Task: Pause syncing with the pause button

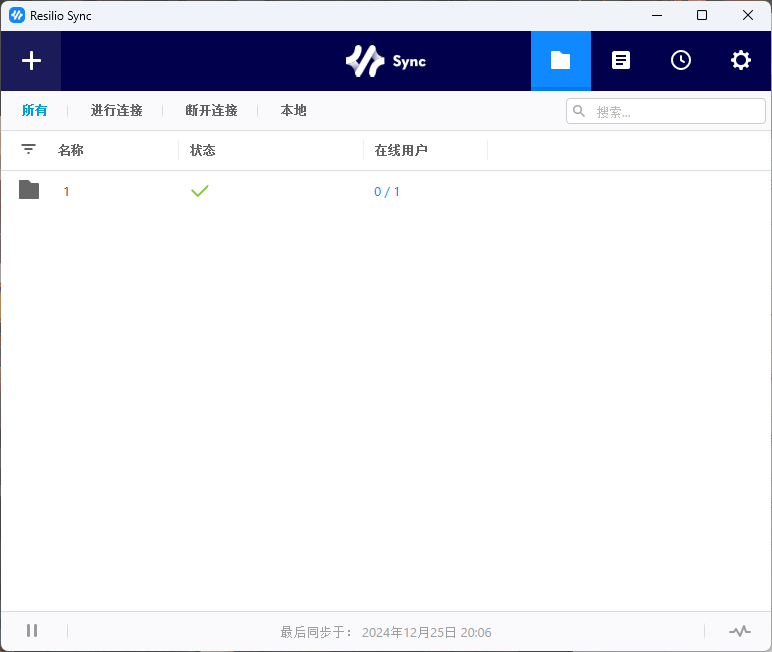Action: (32, 631)
